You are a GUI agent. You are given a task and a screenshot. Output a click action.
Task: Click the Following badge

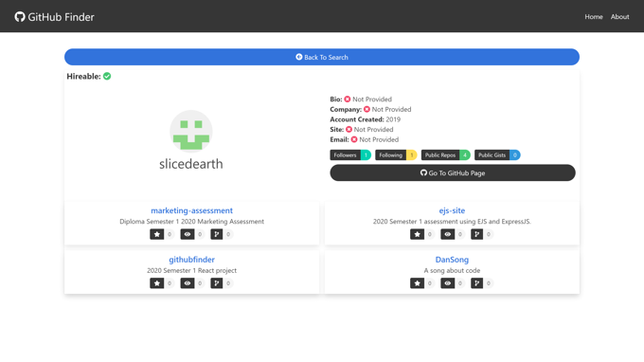point(396,154)
